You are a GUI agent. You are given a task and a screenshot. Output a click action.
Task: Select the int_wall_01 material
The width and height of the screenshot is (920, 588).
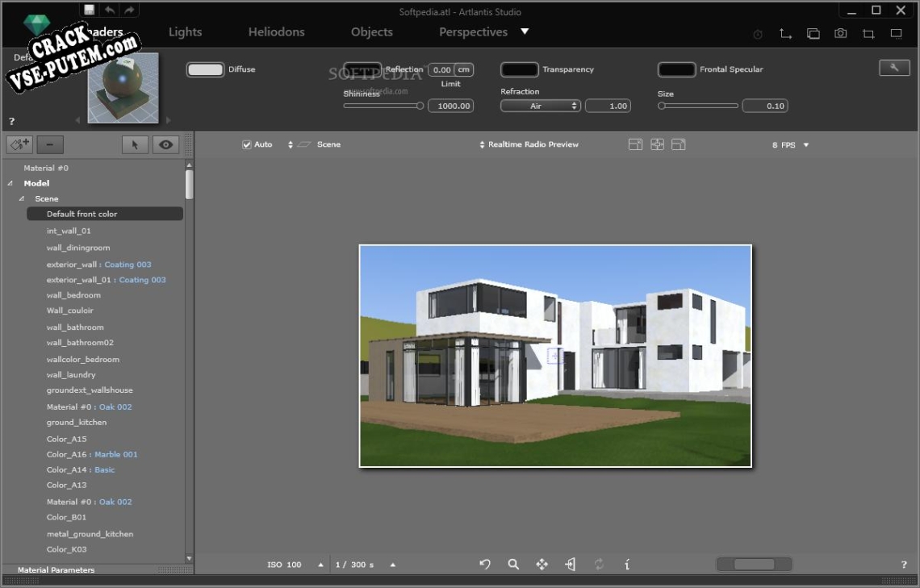tap(69, 231)
